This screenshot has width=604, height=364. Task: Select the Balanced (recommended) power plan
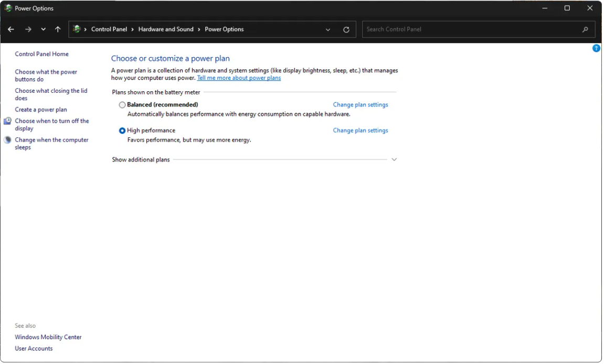tap(122, 105)
